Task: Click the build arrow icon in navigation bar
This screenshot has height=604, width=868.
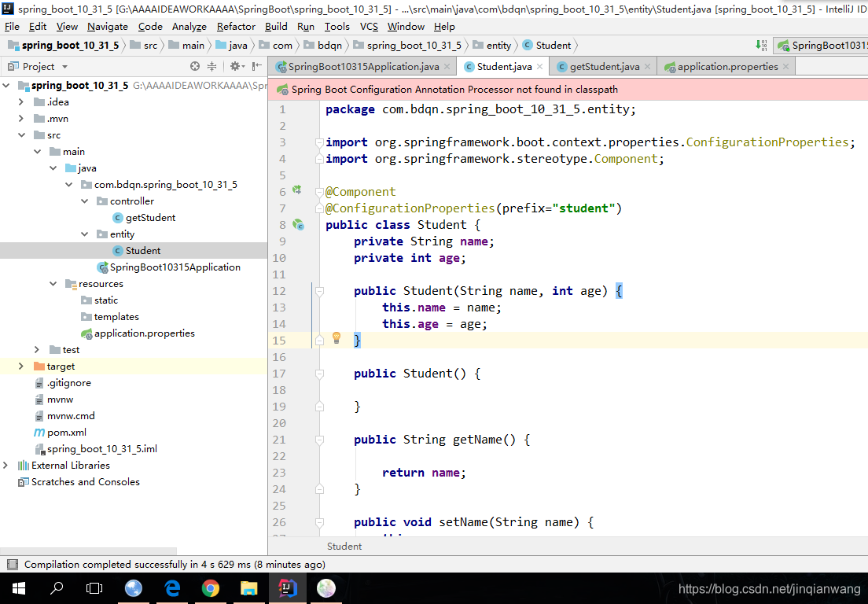Action: [761, 46]
